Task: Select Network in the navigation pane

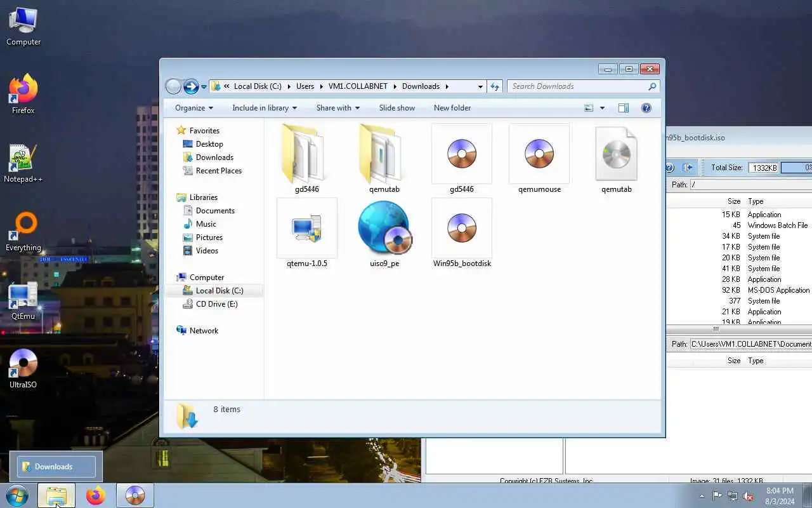Action: click(x=204, y=331)
